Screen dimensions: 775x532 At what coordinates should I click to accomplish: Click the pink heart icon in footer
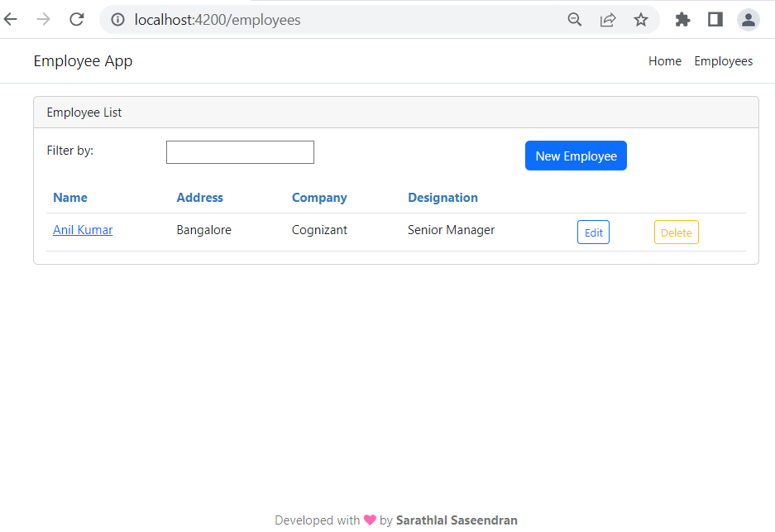tap(370, 520)
